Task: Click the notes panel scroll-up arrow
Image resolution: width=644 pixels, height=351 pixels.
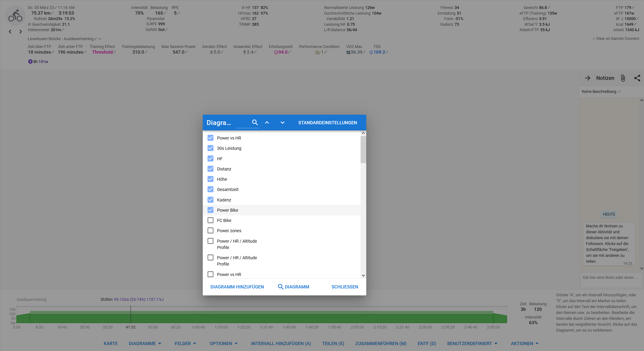Action: pyautogui.click(x=642, y=100)
